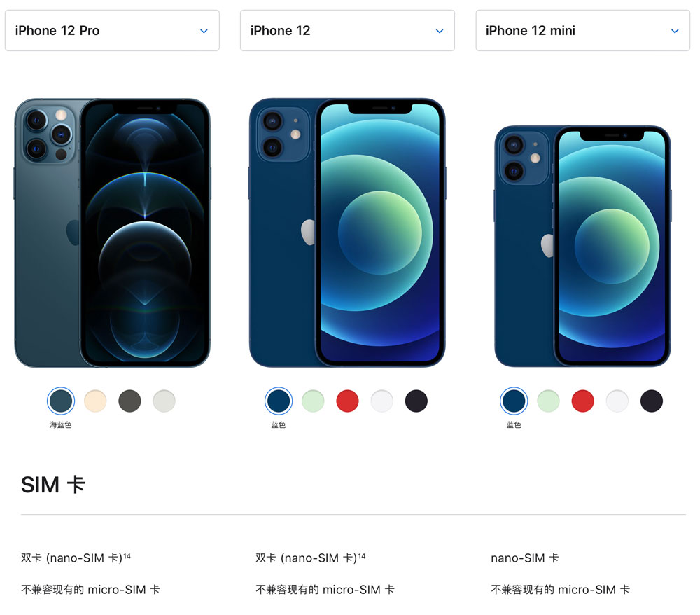The image size is (700, 615).
Task: Select the graphite swatch for iPhone 12 Pro
Action: 129,401
